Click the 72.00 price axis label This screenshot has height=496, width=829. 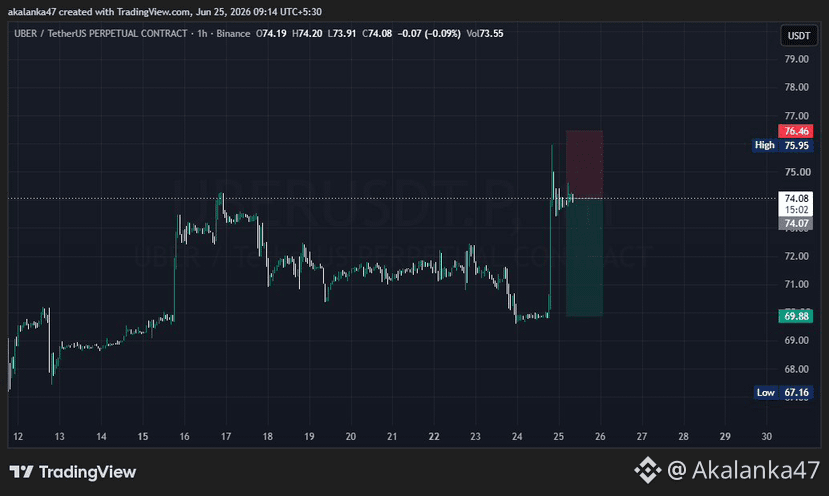pyautogui.click(x=796, y=256)
